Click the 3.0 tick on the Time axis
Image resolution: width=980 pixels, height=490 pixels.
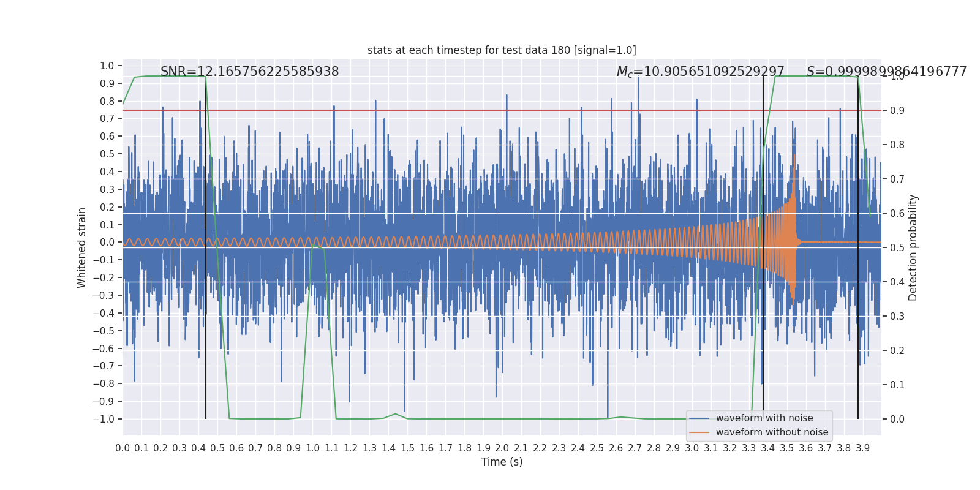point(692,448)
